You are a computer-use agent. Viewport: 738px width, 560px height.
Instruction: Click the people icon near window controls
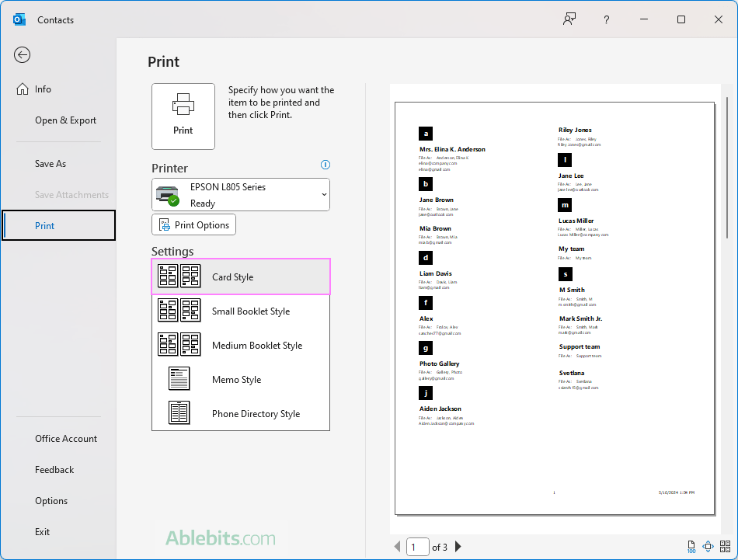pyautogui.click(x=569, y=19)
